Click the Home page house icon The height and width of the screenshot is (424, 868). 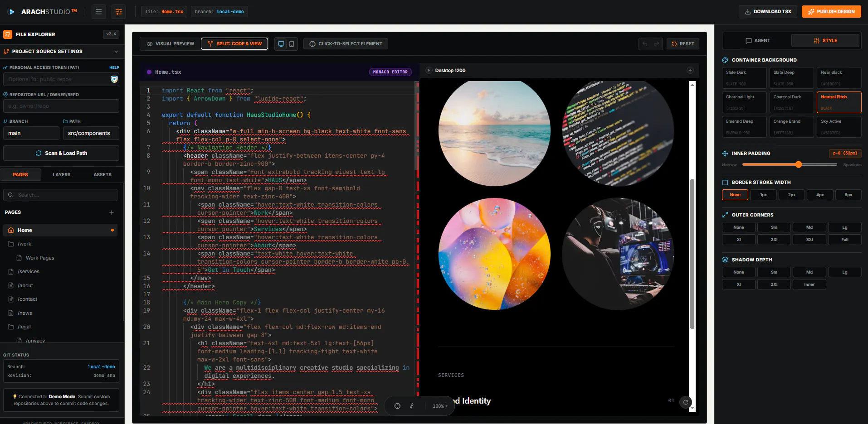(11, 230)
